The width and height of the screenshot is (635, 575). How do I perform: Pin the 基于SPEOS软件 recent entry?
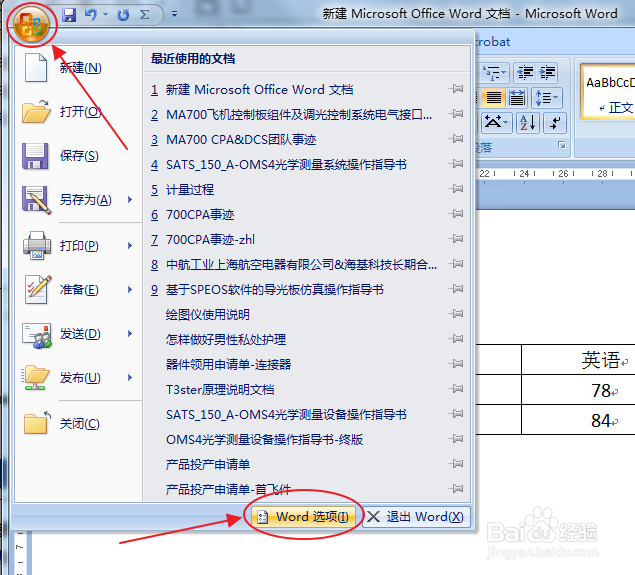pos(456,289)
